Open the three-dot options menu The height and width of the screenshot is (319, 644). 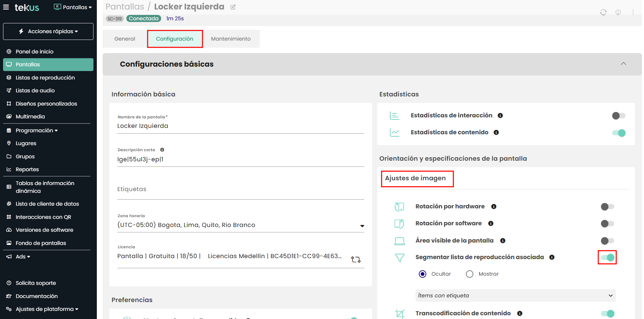coord(632,13)
